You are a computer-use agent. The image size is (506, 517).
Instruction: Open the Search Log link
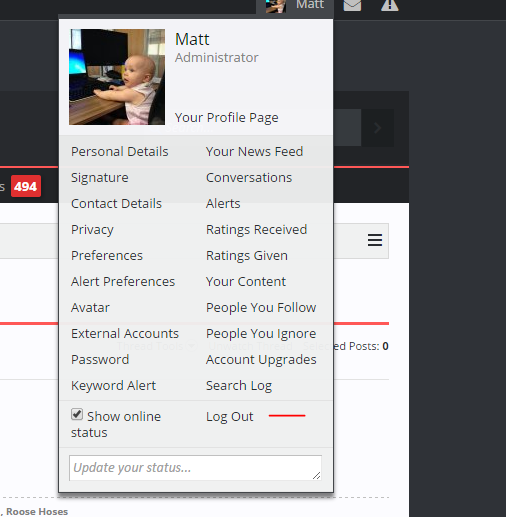[x=239, y=386]
